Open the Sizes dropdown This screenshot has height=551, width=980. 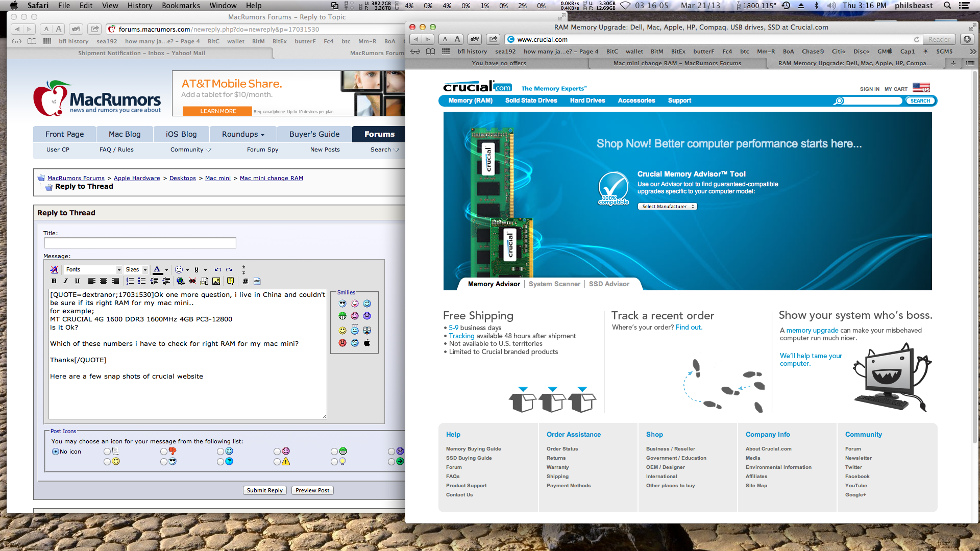pyautogui.click(x=136, y=269)
